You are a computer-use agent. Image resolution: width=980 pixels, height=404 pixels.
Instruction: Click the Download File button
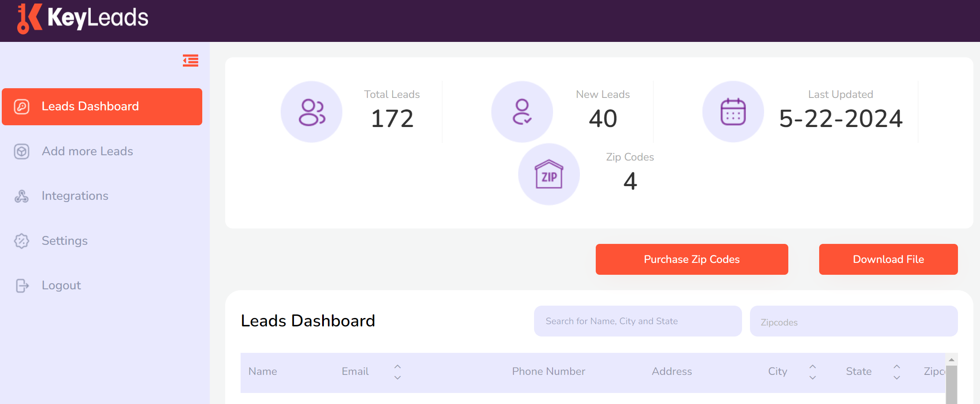tap(888, 259)
